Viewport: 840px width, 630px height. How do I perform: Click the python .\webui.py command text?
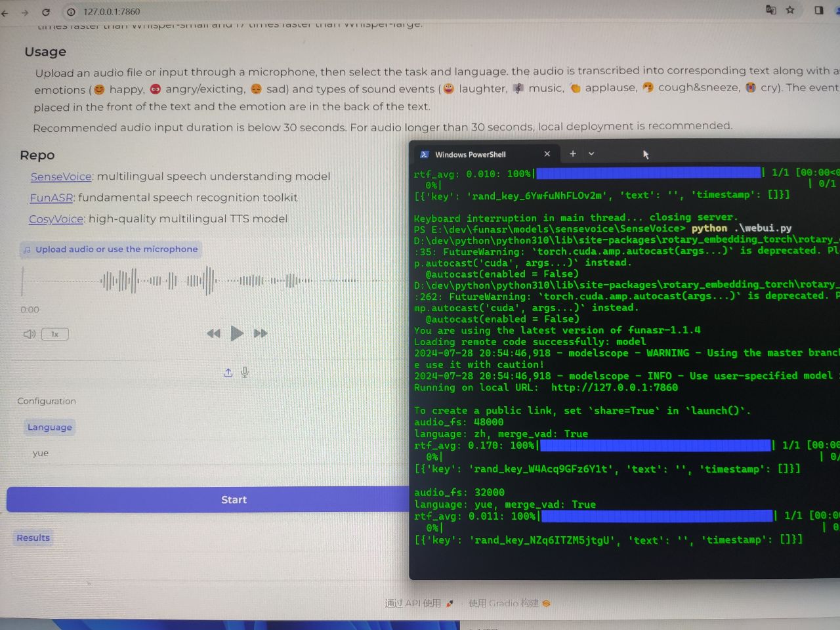pos(742,228)
